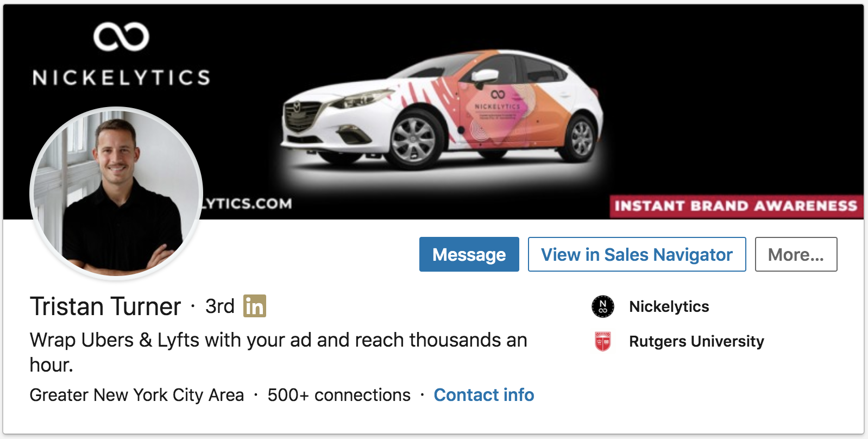The width and height of the screenshot is (868, 439).
Task: Click the Instant Brand Awareness red label
Action: [x=736, y=206]
